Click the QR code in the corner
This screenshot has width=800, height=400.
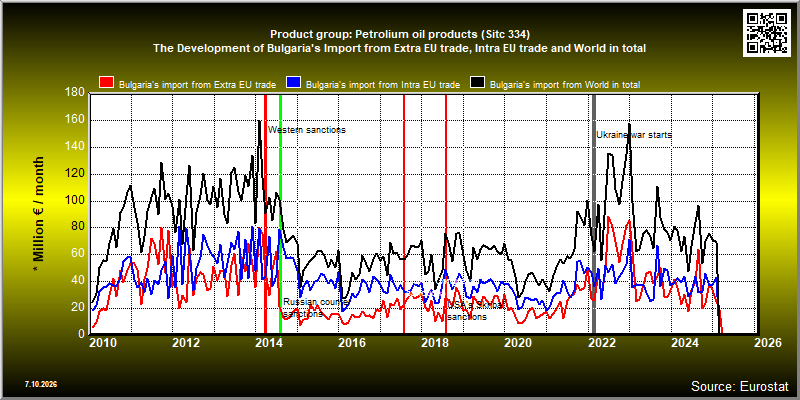pyautogui.click(x=767, y=32)
